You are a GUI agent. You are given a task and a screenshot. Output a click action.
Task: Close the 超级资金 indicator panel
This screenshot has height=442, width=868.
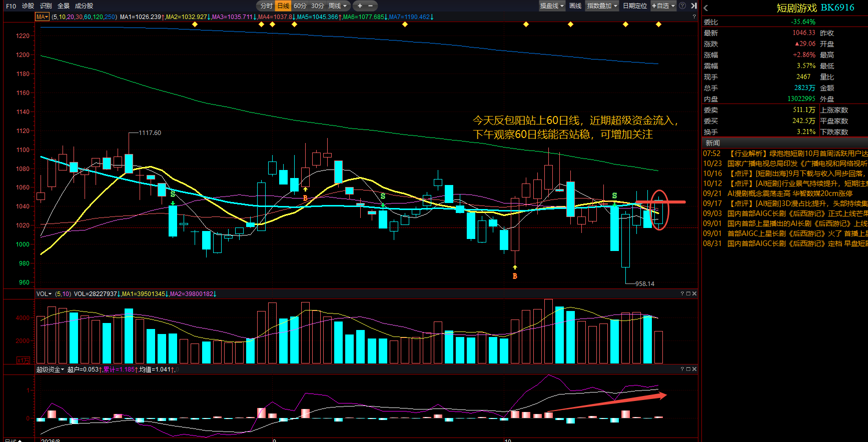(694, 369)
